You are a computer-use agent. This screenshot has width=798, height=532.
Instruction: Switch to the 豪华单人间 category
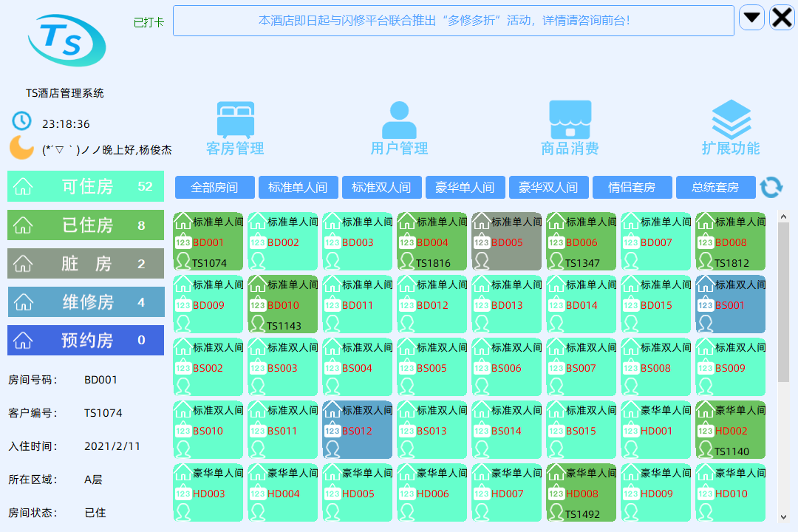[465, 187]
